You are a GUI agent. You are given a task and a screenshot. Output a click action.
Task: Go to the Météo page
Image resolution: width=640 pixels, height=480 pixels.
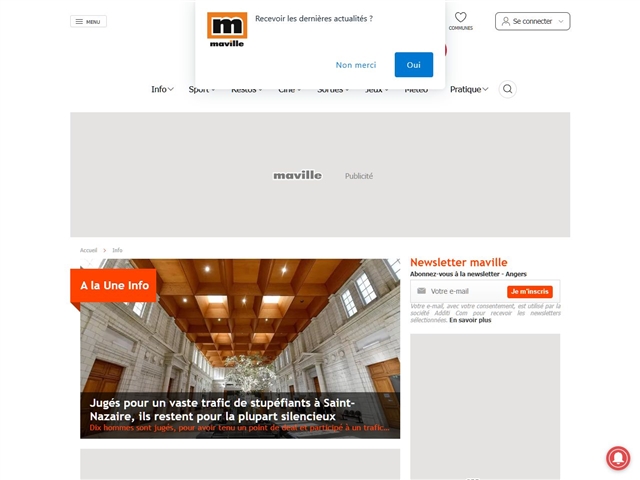416,90
